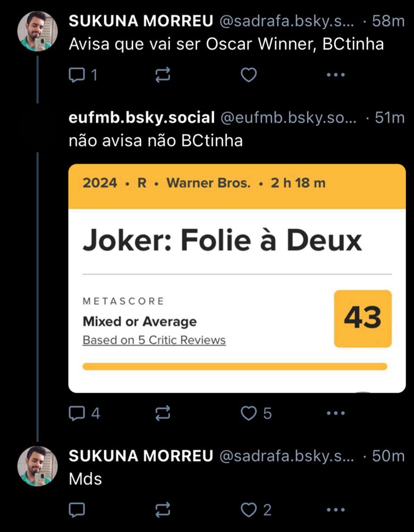This screenshot has width=414, height=532.
Task: Open more options for the "Mds" post
Action: 335,510
